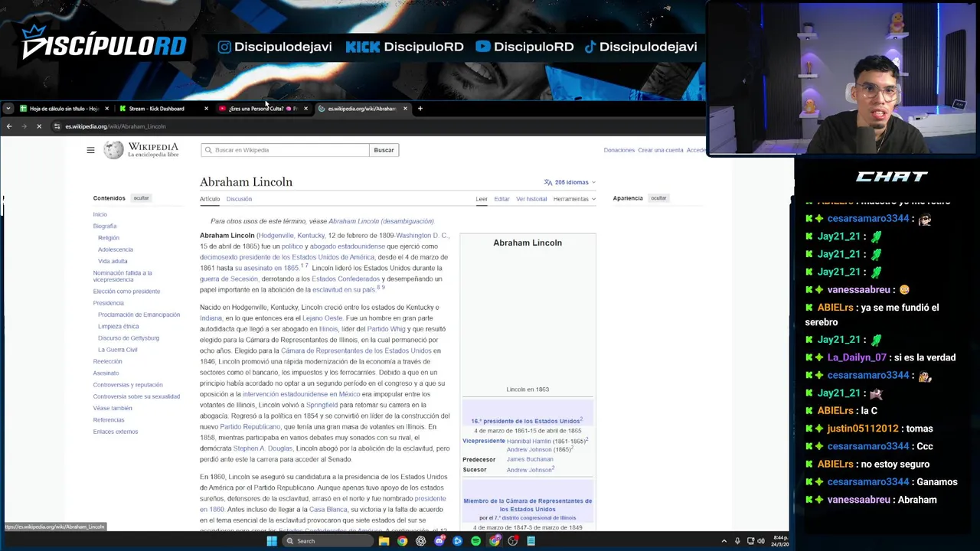Go to La Guerra Civil subsection
The height and width of the screenshot is (551, 980).
tap(118, 350)
